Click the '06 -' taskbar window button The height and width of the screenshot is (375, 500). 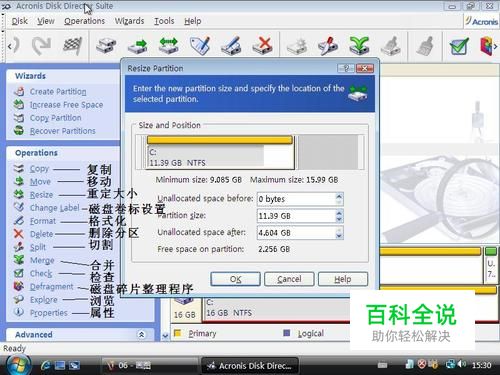(149, 366)
